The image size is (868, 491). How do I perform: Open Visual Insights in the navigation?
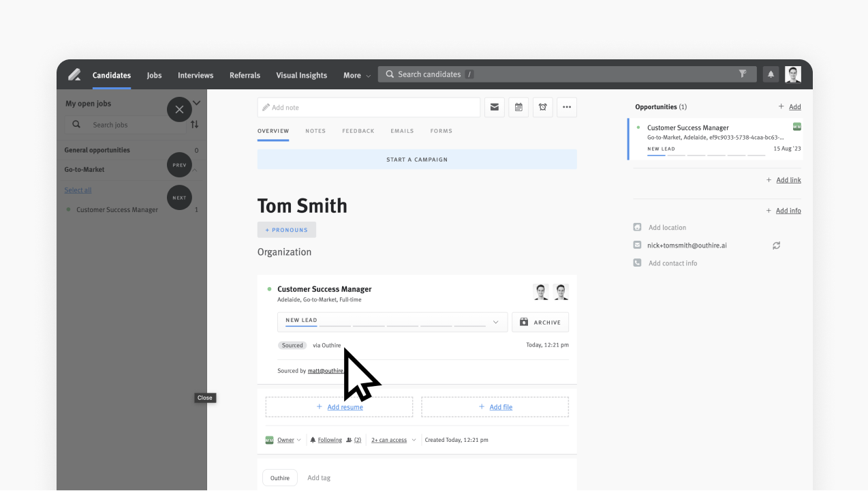[301, 75]
